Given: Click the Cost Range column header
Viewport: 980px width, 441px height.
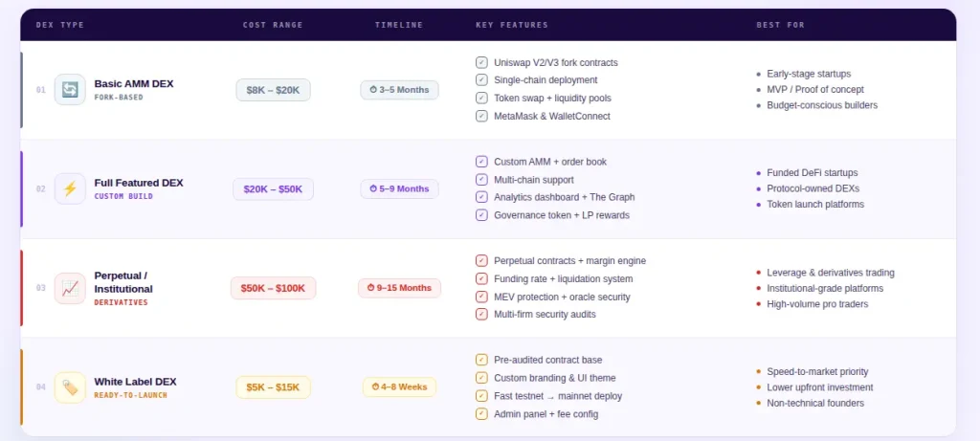Looking at the screenshot, I should point(273,25).
